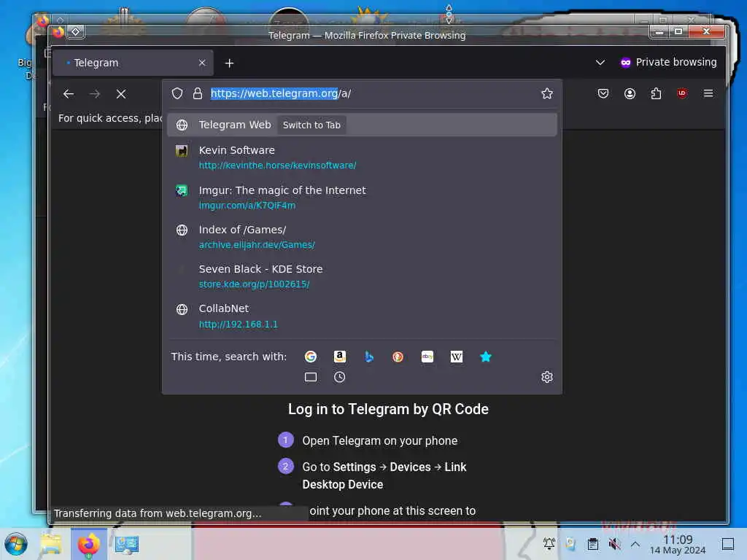
Task: Search with eBay this time
Action: click(427, 356)
